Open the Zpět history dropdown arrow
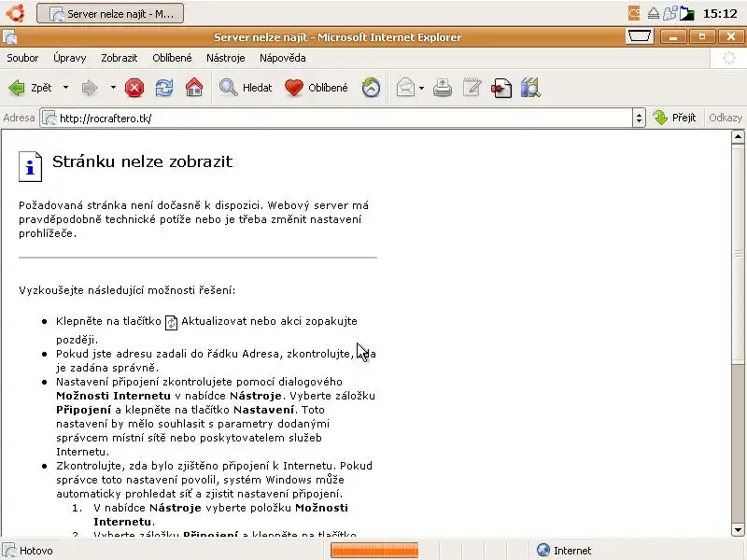Image resolution: width=747 pixels, height=560 pixels. [65, 88]
